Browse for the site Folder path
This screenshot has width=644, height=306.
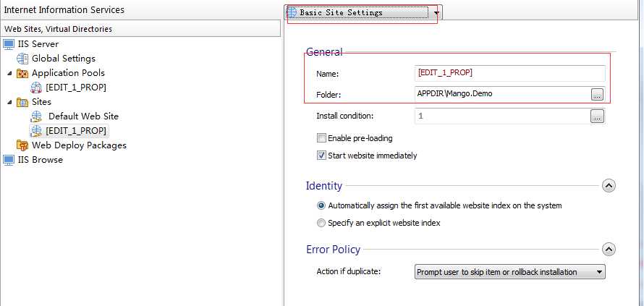[x=597, y=95]
